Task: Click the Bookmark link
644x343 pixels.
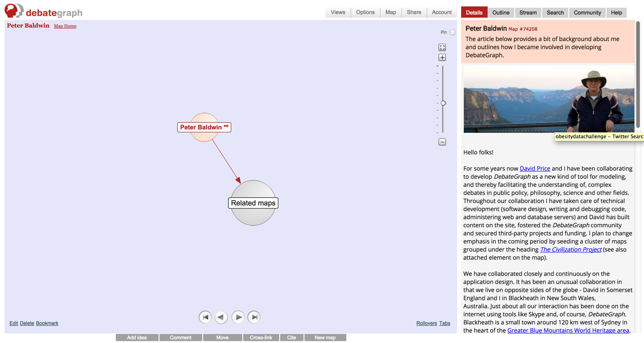Action: (x=47, y=323)
